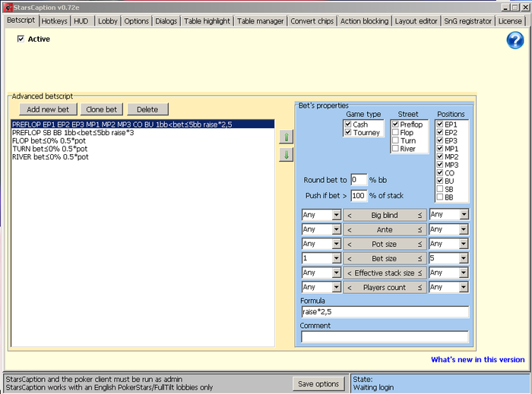The width and height of the screenshot is (532, 394).
Task: Move selected bet up with green arrow
Action: 287,137
